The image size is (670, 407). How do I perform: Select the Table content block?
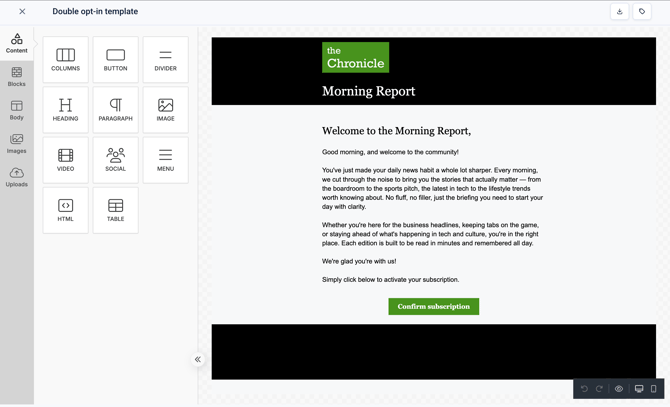[115, 210]
